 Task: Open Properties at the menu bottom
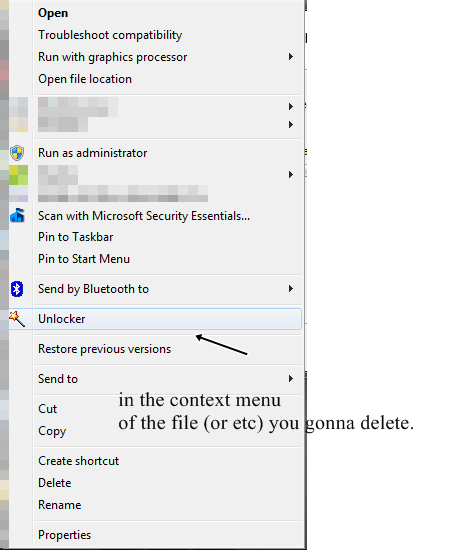point(65,535)
